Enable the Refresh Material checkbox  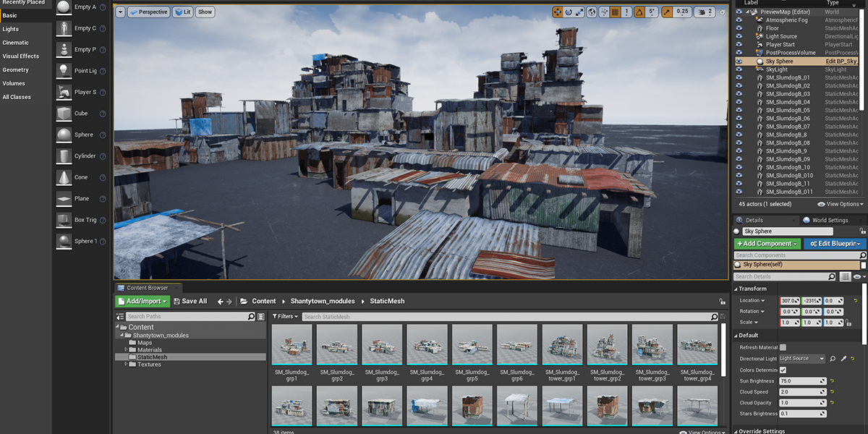pyautogui.click(x=783, y=347)
